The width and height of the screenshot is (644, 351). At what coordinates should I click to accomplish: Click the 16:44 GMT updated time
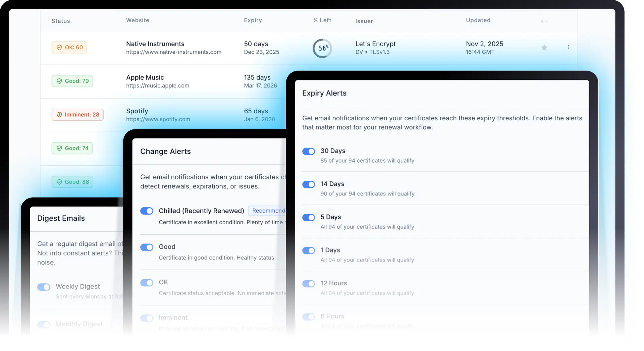[480, 52]
